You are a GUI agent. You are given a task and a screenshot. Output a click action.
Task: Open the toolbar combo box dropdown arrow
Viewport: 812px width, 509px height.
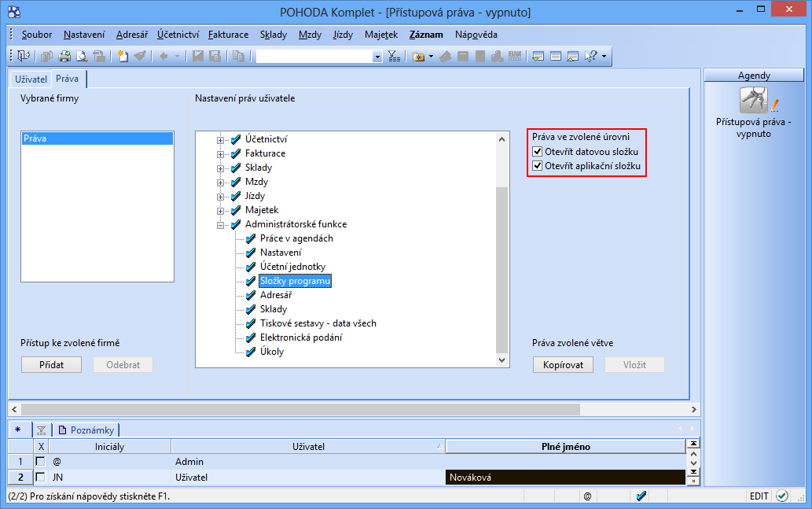[x=377, y=57]
